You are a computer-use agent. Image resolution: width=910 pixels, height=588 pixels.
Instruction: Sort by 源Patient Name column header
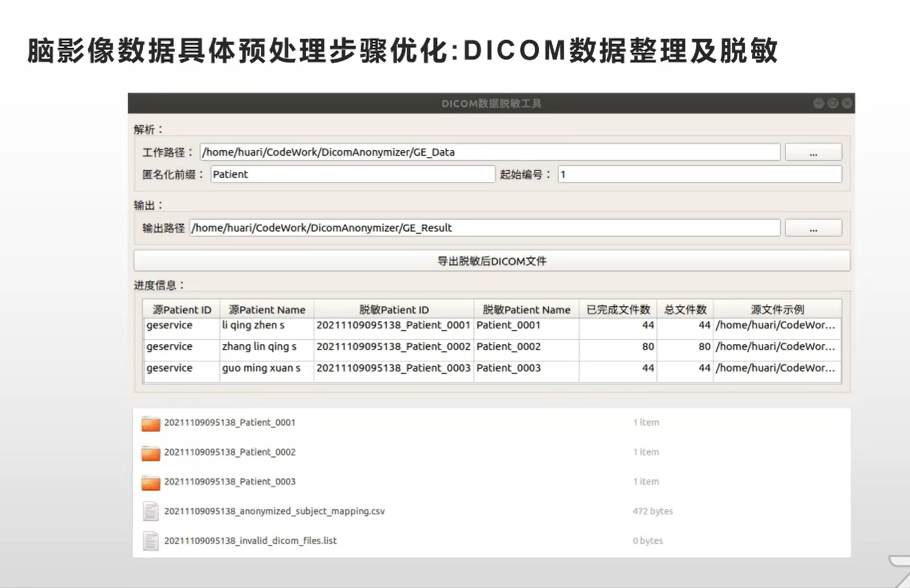coord(267,310)
